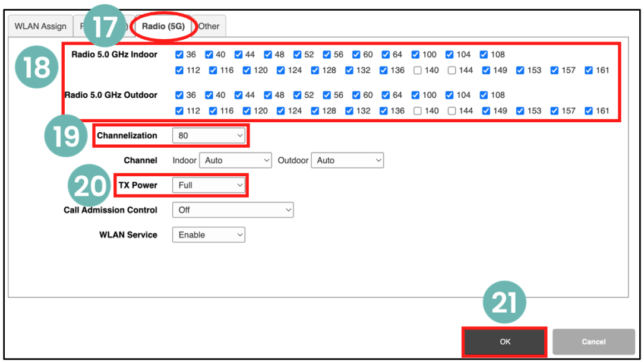Image resolution: width=644 pixels, height=362 pixels.
Task: Toggle Outdoor channel 48 checkbox
Action: 268,95
